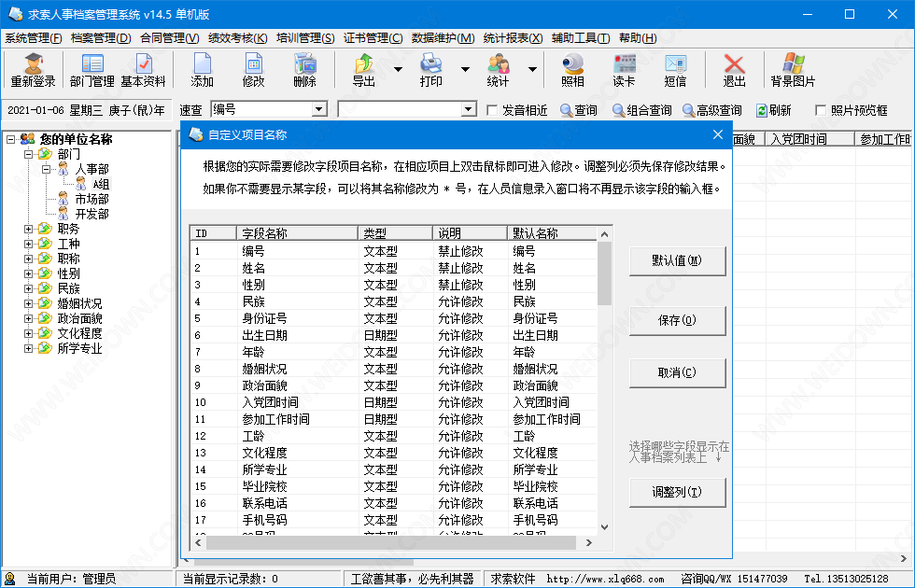Click the 添加 add record icon
The image size is (915, 588).
[202, 70]
